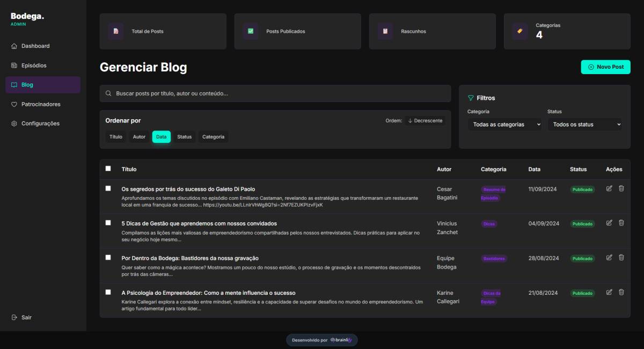Delete the Por Dentro da Bodega post

621,258
